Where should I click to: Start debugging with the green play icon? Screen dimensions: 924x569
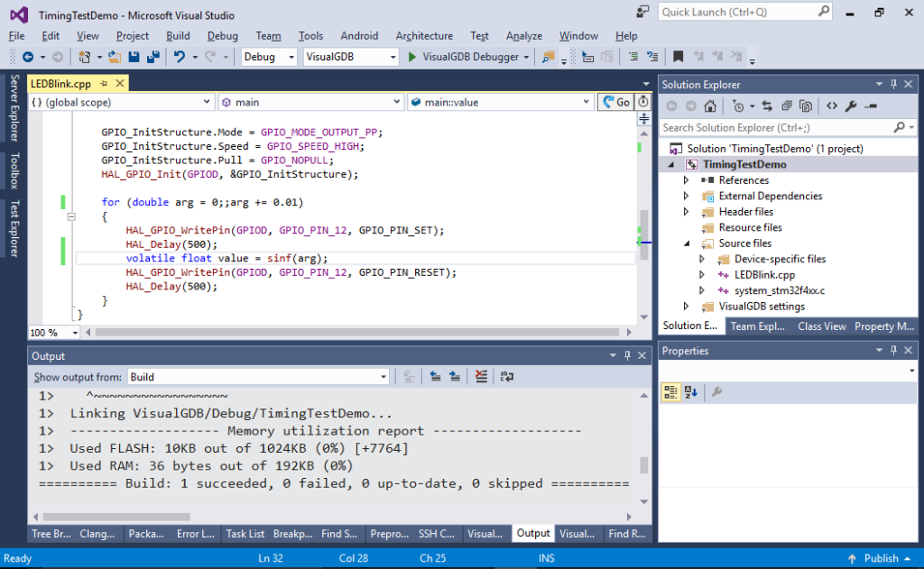pyautogui.click(x=411, y=57)
